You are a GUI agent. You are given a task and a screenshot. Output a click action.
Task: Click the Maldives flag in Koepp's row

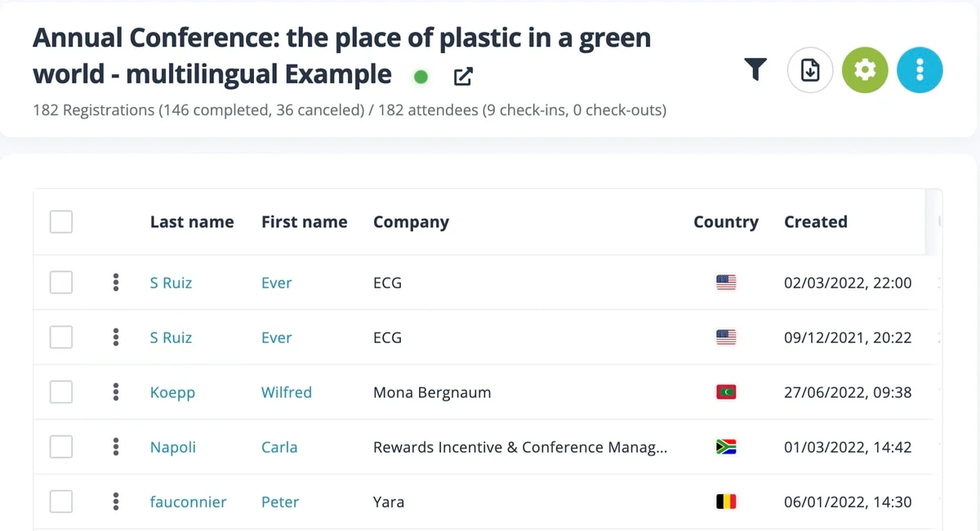[x=726, y=392]
